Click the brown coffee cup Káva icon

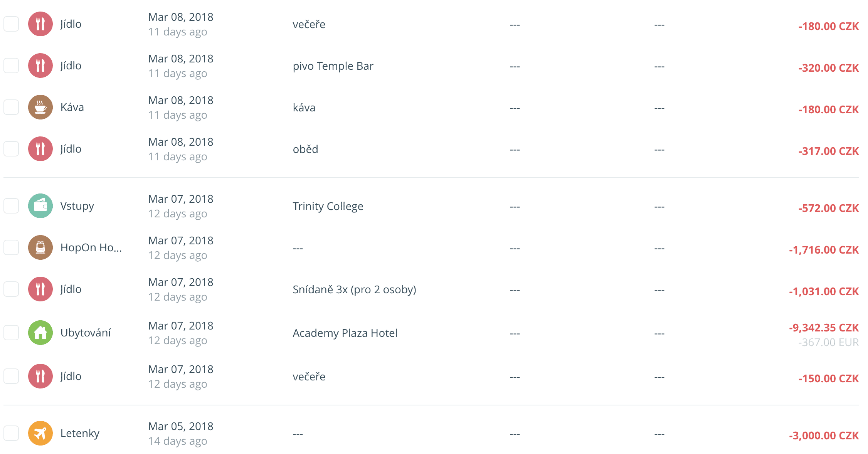coord(40,107)
